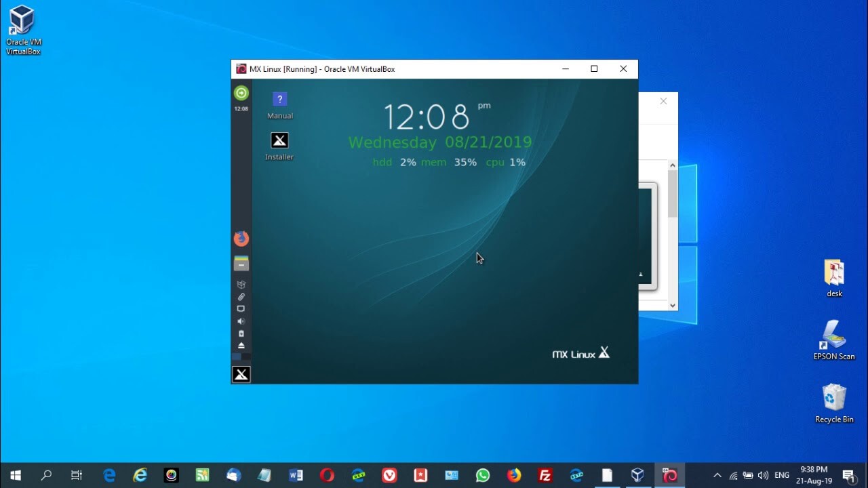Click the display/screen tray icon in MX panel
The image size is (868, 488).
pyautogui.click(x=241, y=309)
